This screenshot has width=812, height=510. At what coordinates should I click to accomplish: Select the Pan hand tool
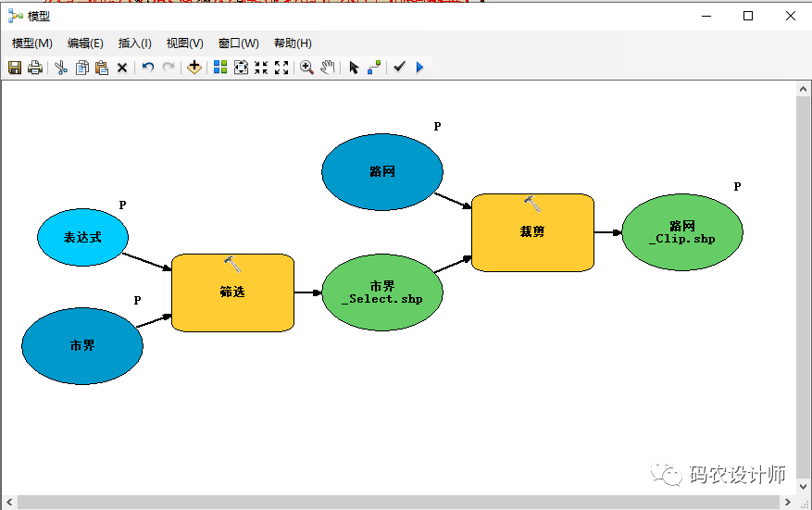click(x=328, y=68)
